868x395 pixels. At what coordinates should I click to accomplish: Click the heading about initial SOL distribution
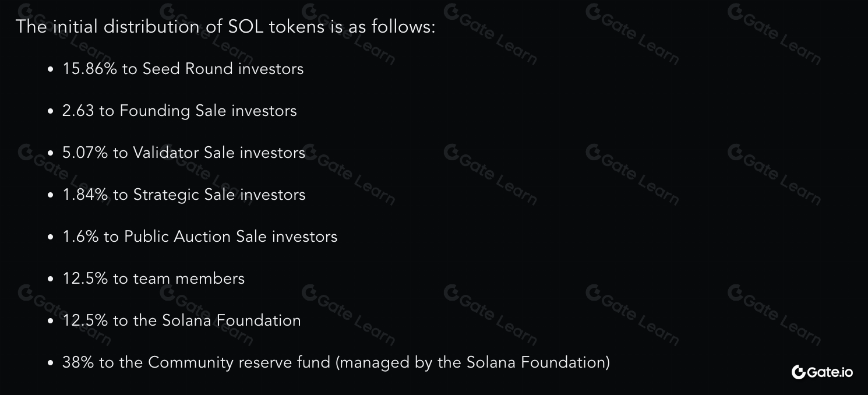point(225,27)
